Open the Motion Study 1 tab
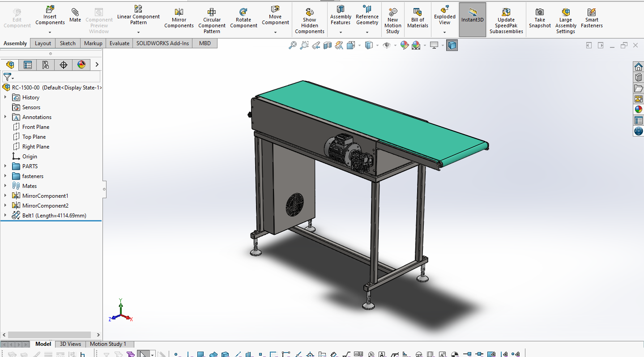644x357 pixels. (x=108, y=344)
